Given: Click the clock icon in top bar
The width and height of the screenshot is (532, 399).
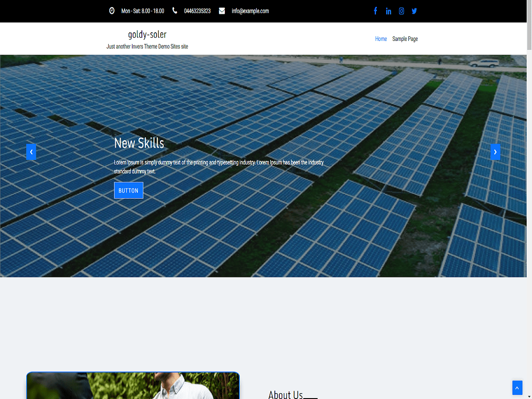Looking at the screenshot, I should point(112,11).
